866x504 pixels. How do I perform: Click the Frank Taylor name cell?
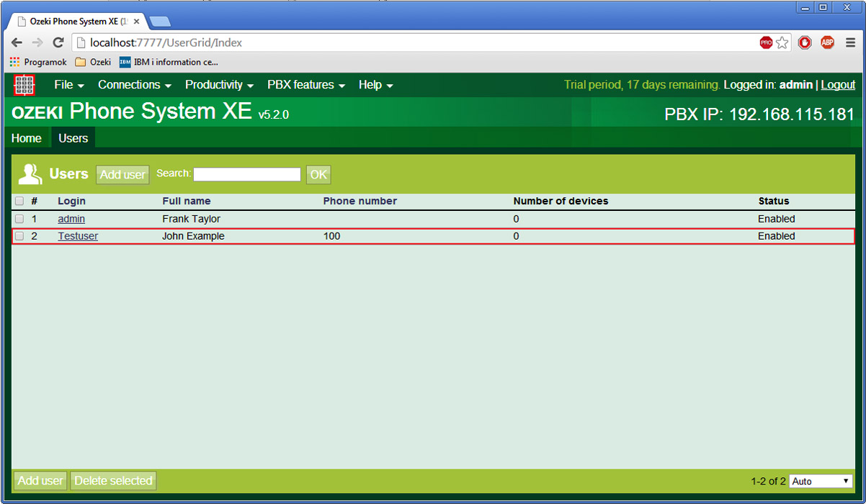pos(191,219)
